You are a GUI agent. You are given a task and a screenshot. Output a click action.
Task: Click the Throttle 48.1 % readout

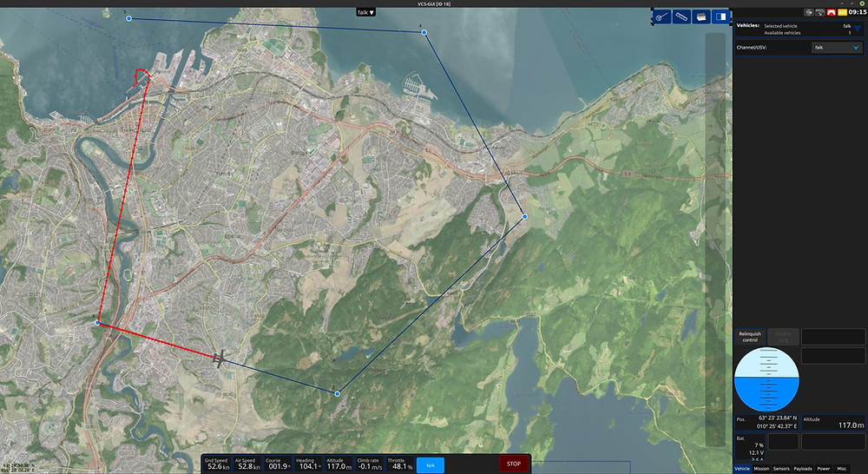pos(399,464)
